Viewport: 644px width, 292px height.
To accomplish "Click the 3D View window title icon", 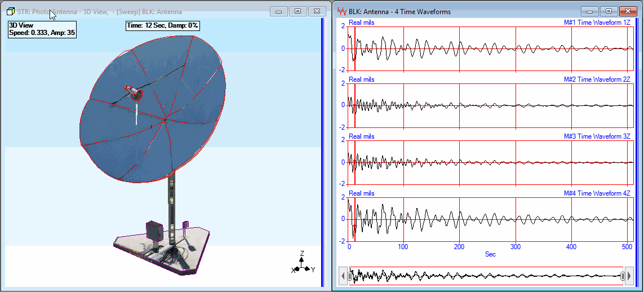I will tap(11, 11).
